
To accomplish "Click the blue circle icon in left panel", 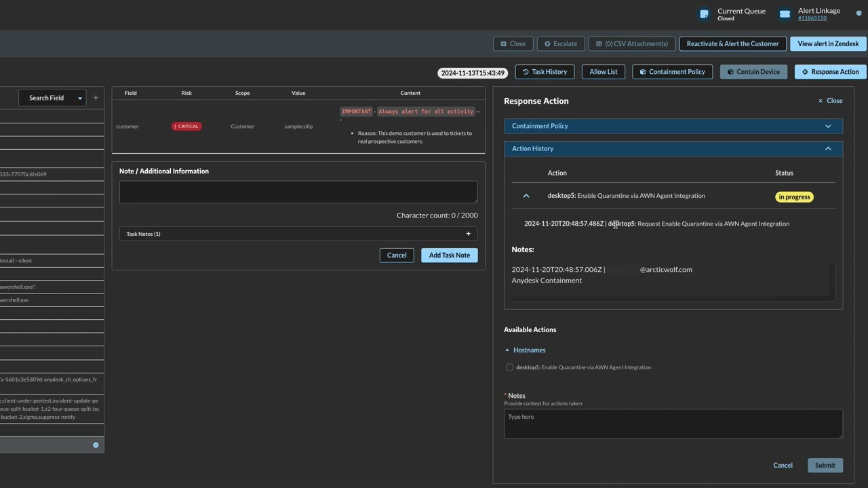I will (x=96, y=445).
